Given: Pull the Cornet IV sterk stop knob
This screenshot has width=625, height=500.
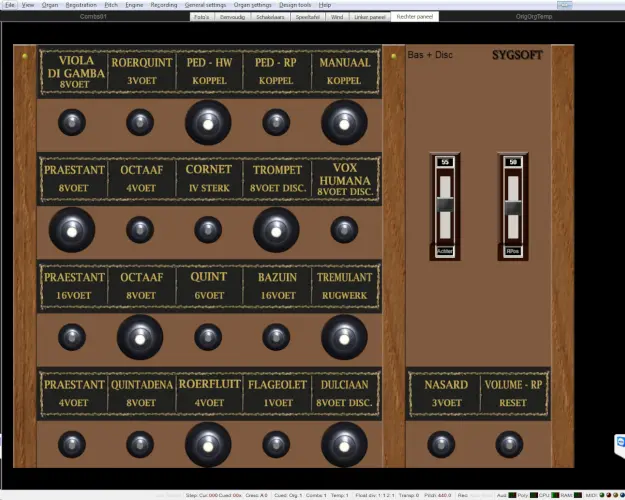Looking at the screenshot, I should pos(208,230).
